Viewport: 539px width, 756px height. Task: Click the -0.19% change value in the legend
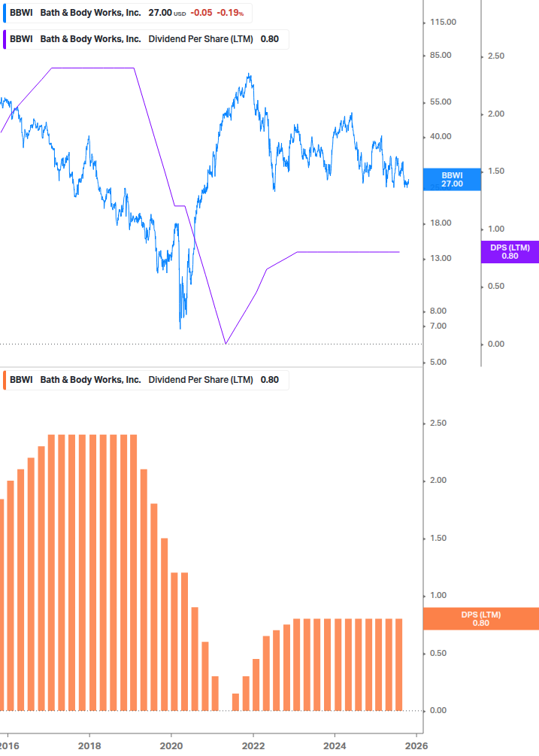[x=231, y=13]
